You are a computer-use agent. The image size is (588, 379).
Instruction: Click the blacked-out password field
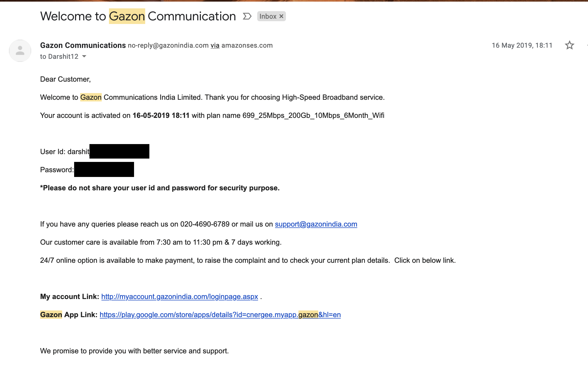click(104, 169)
